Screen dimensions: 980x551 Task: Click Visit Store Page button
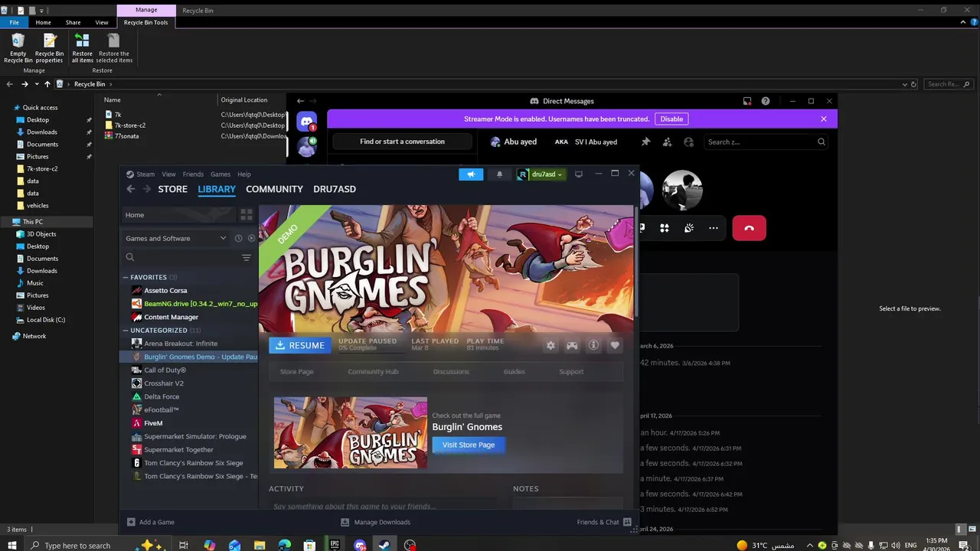point(469,445)
